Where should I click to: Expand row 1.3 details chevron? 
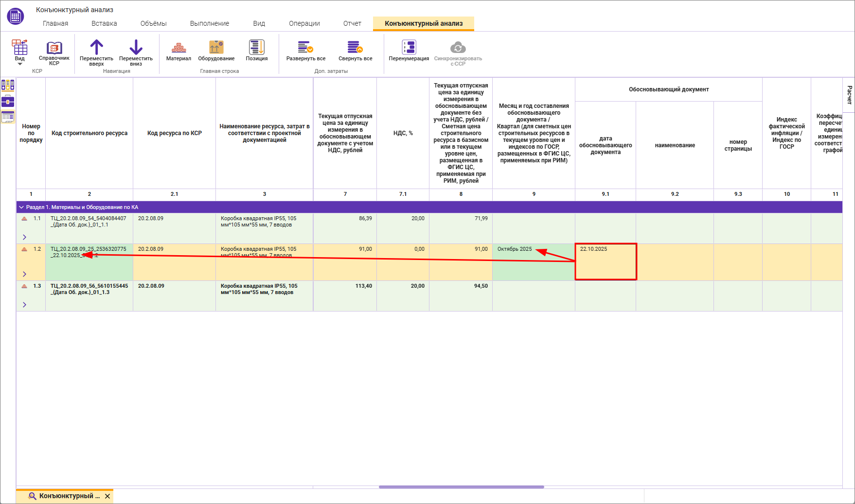[x=24, y=305]
